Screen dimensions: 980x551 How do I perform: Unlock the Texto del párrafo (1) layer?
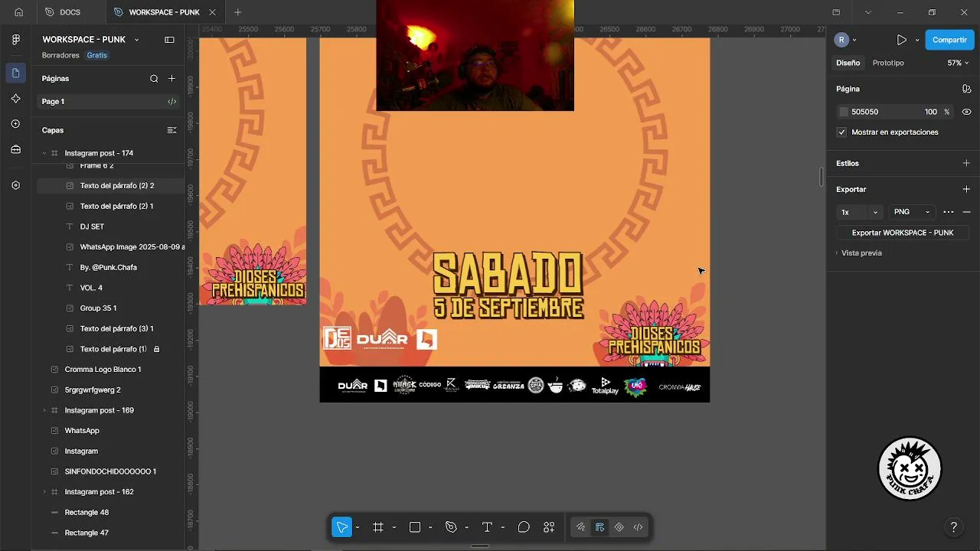coord(156,349)
